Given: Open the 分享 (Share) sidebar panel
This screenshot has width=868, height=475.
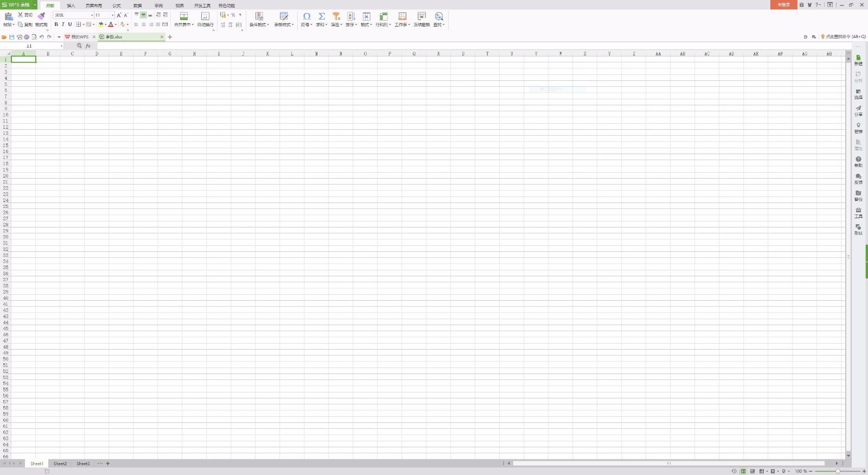Looking at the screenshot, I should pos(858,110).
